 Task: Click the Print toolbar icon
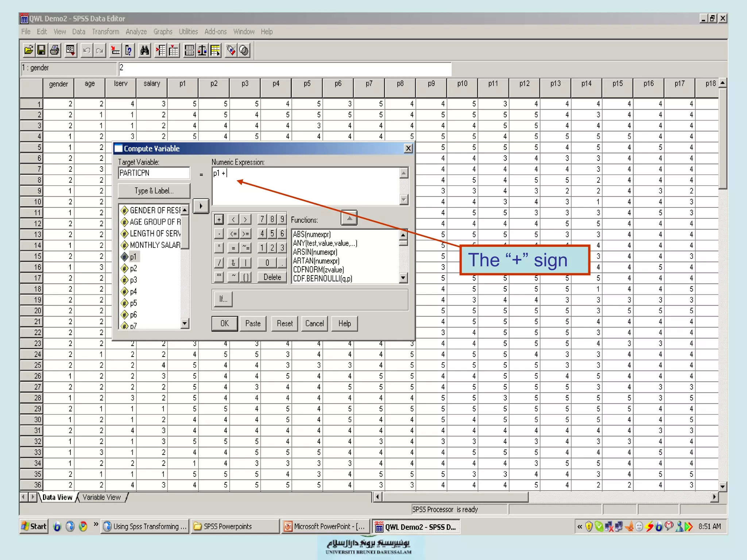(55, 50)
